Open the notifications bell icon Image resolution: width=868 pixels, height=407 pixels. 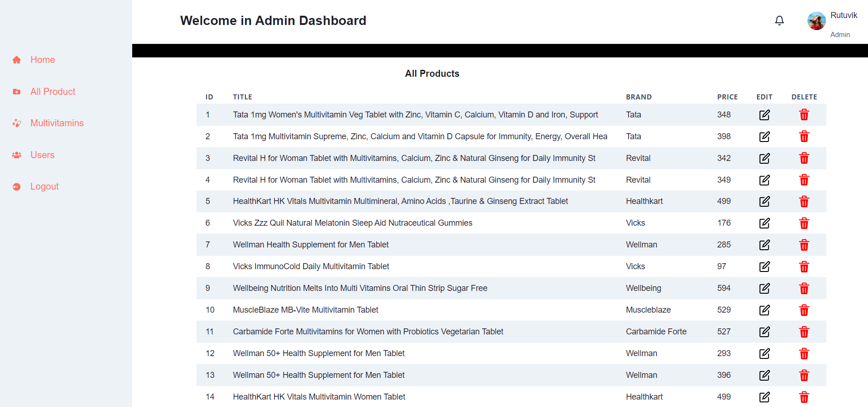(x=779, y=20)
